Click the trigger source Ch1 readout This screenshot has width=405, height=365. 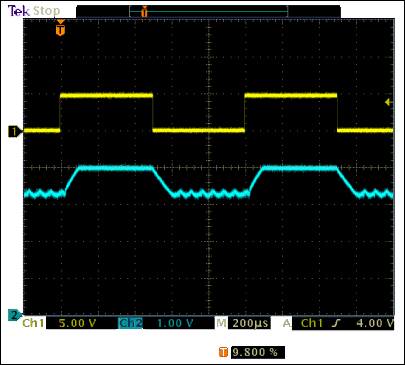point(312,323)
